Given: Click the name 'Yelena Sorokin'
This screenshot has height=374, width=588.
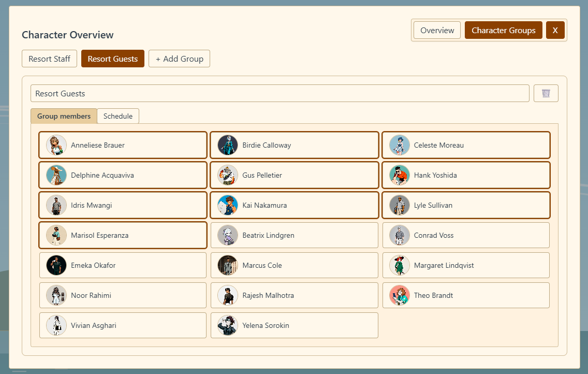Looking at the screenshot, I should tap(266, 325).
